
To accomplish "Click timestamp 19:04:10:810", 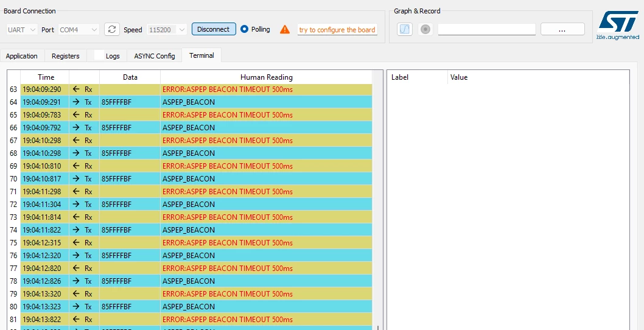I will (41, 166).
